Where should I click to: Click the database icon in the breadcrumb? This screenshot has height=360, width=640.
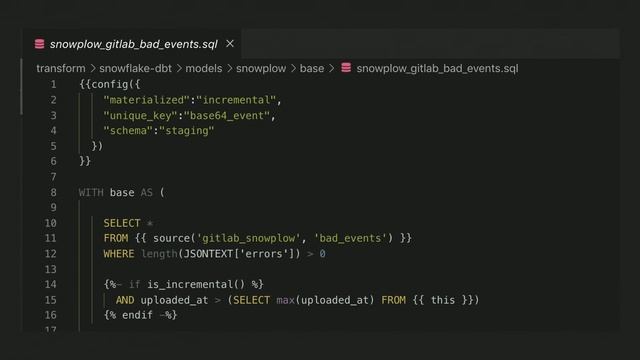346,68
